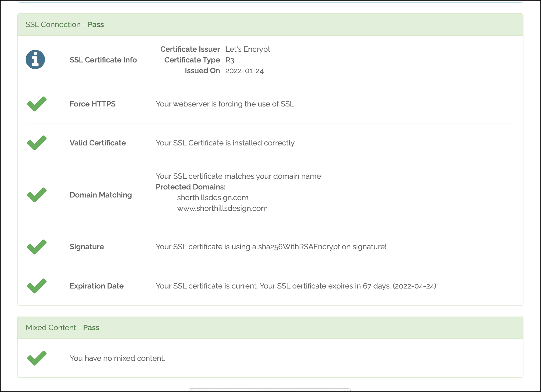541x392 pixels.
Task: Click the green checkmark beside Signature
Action: pyautogui.click(x=37, y=247)
